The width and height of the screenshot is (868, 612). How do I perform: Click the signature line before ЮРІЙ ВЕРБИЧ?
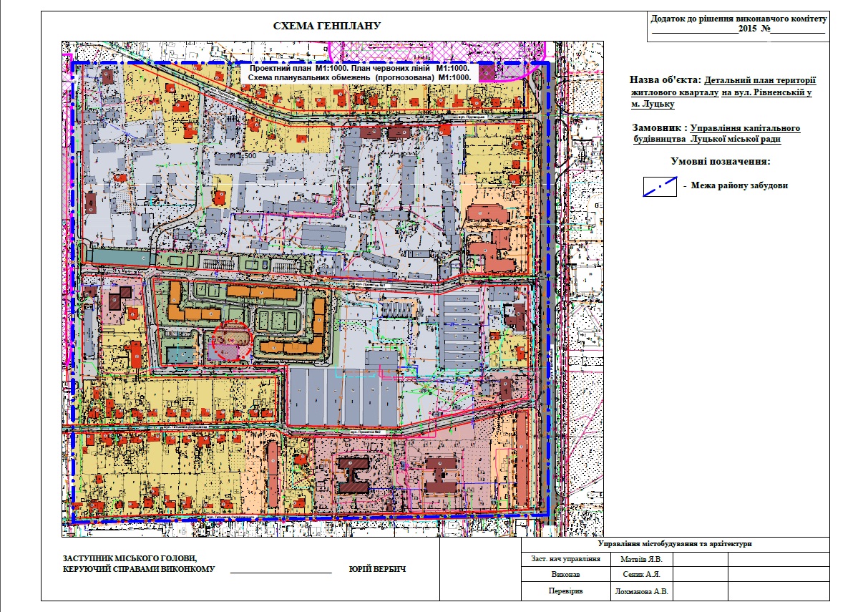282,569
